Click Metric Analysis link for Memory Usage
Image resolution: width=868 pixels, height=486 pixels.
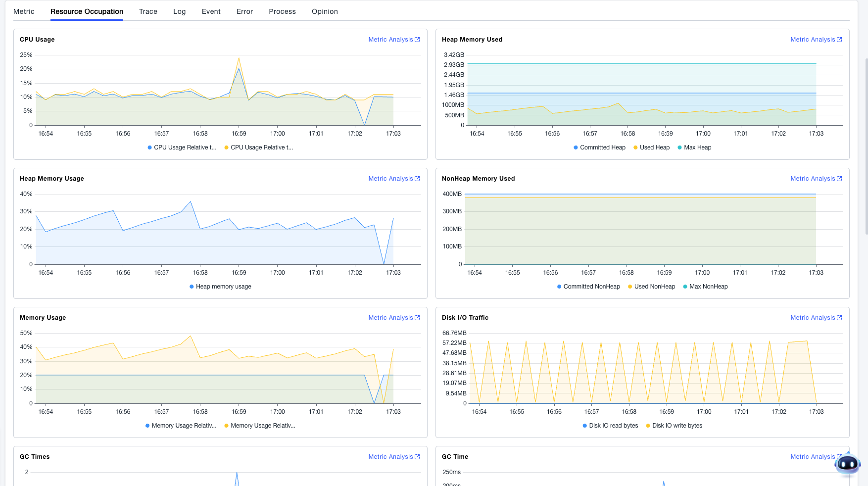[x=390, y=318]
